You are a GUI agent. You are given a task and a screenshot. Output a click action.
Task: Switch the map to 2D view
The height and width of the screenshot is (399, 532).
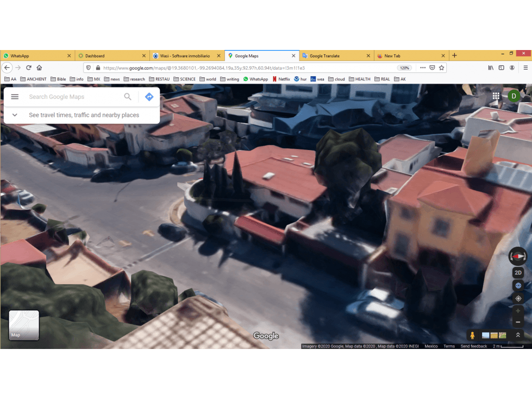518,272
